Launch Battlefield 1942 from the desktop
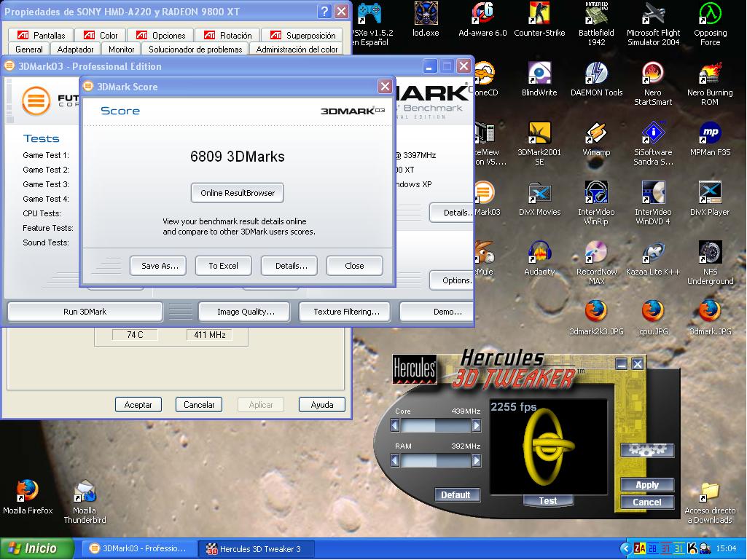 [x=596, y=14]
